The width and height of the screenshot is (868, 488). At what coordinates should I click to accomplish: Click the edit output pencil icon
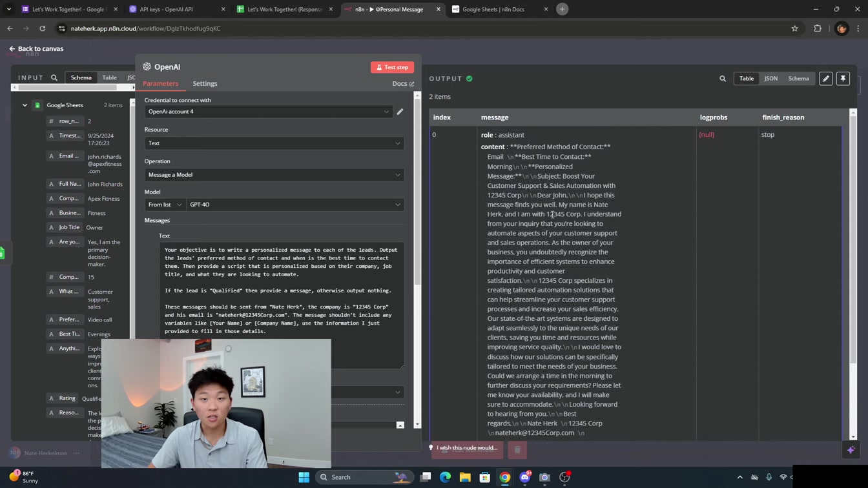click(825, 79)
